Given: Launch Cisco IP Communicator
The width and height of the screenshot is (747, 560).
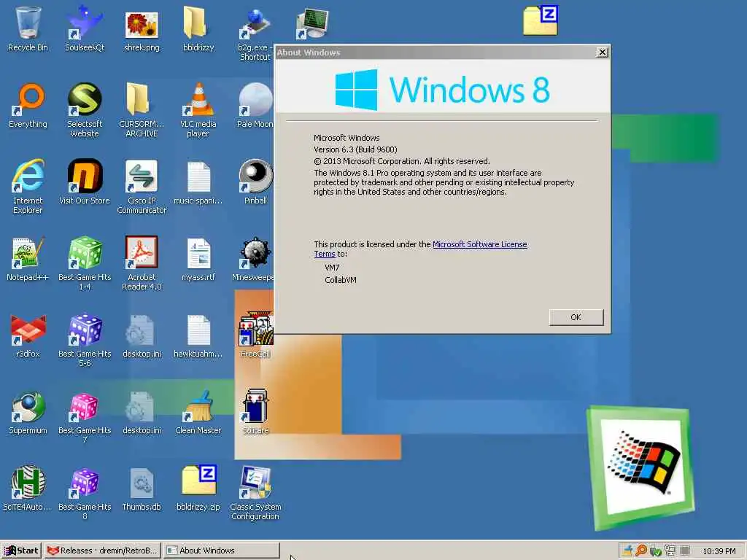Looking at the screenshot, I should click(142, 187).
